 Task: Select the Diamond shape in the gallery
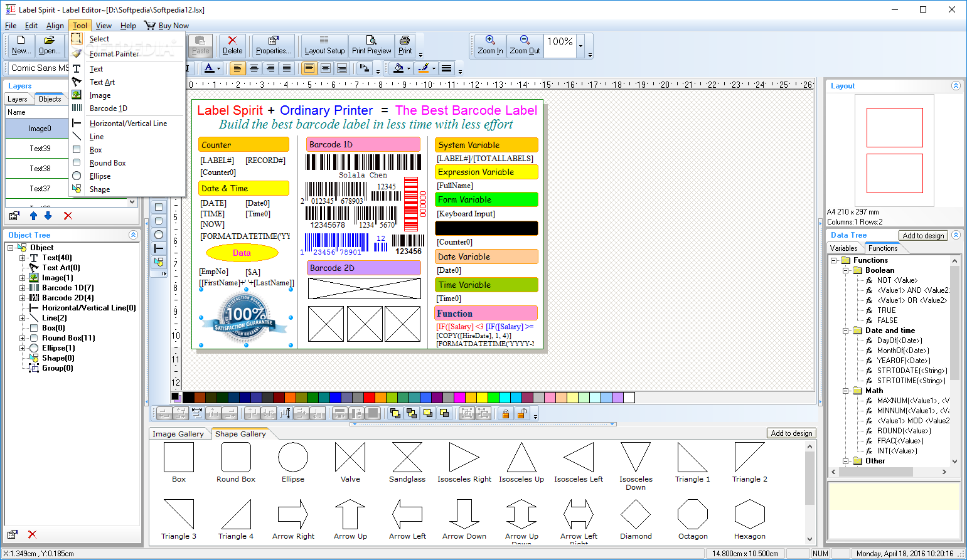(636, 519)
